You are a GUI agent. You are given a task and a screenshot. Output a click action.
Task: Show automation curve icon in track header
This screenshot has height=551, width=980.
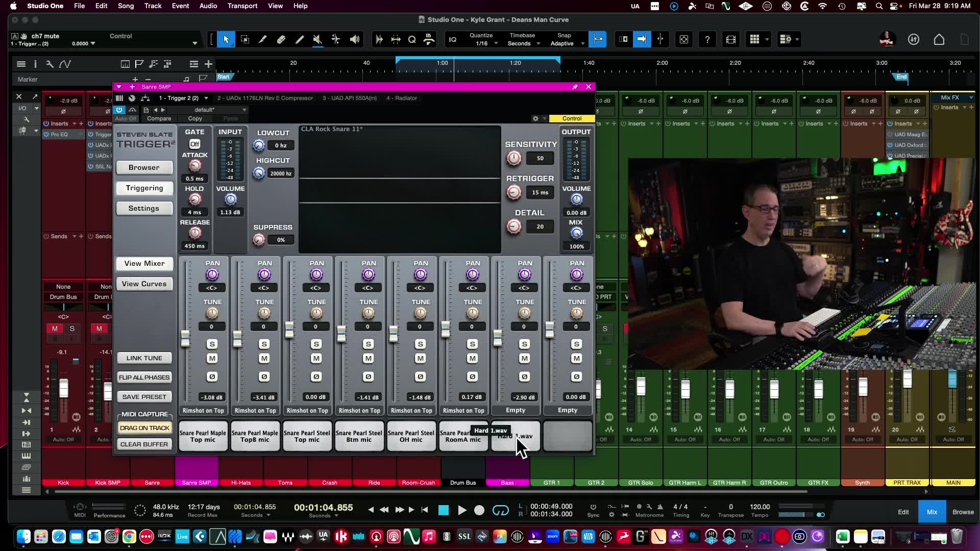click(65, 64)
